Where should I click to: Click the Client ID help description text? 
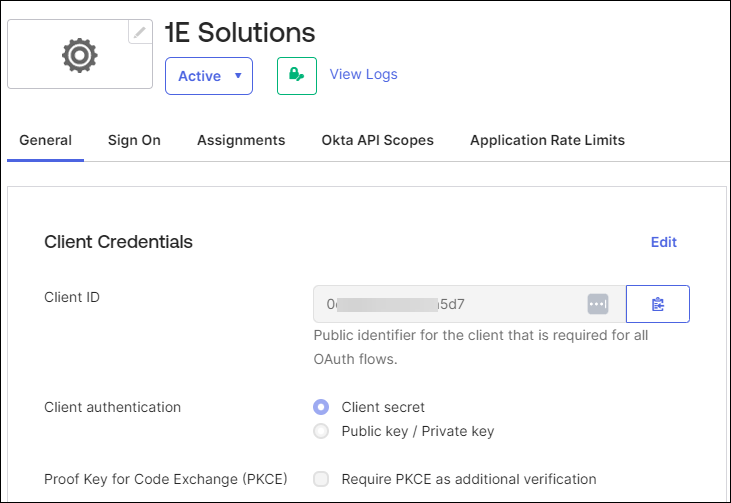click(480, 347)
